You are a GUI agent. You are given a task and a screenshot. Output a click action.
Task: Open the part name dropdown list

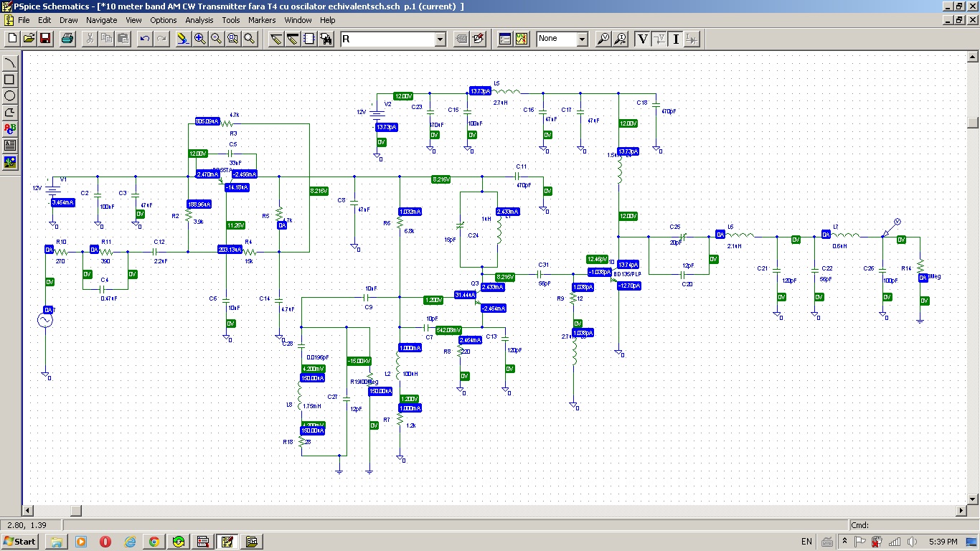pyautogui.click(x=440, y=39)
